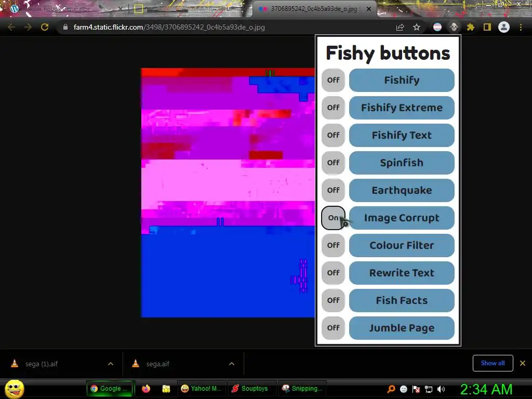Toggle the Fishify off switch
The width and height of the screenshot is (532, 399).
333,80
